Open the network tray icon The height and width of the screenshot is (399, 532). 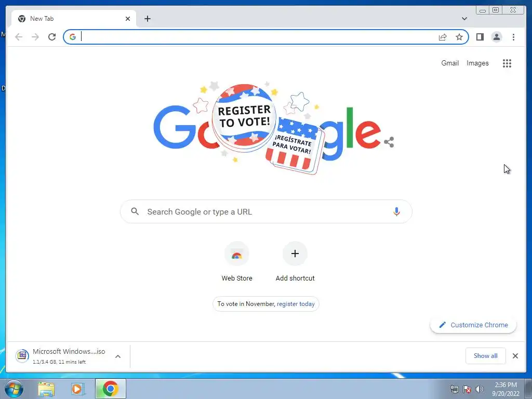[454, 390]
